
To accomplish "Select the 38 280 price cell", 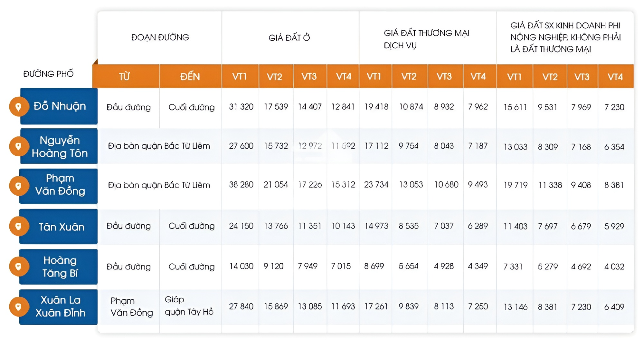I will tap(241, 185).
